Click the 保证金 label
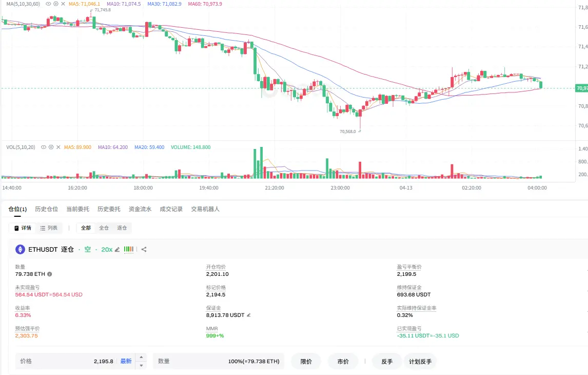This screenshot has width=588, height=375. pos(213,308)
